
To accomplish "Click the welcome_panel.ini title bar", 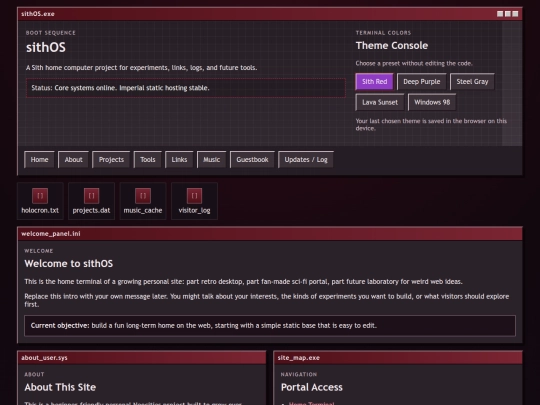I will pyautogui.click(x=270, y=234).
